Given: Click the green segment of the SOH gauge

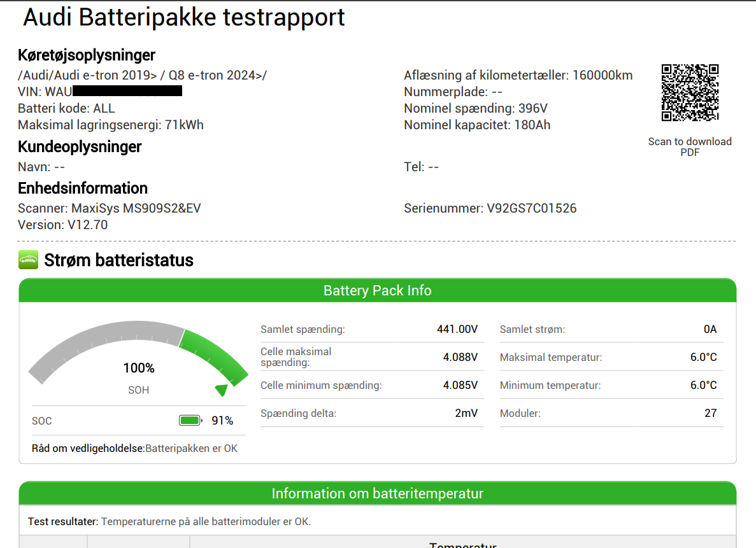Looking at the screenshot, I should 213,354.
